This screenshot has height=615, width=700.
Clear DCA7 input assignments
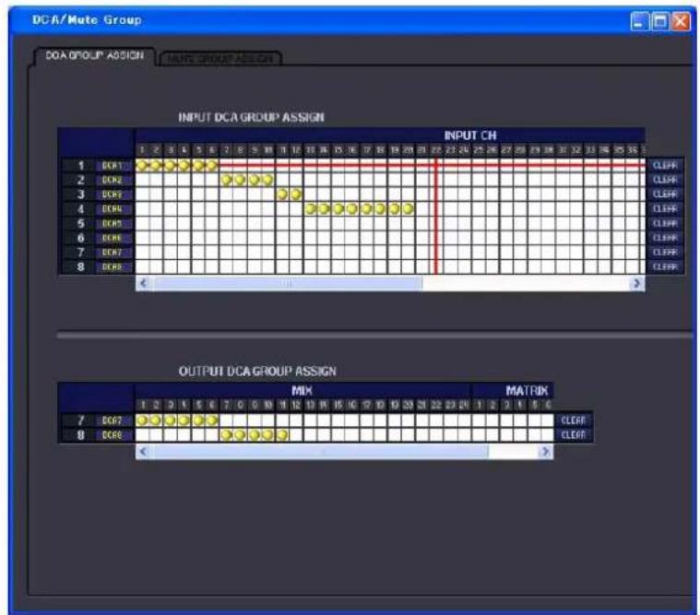pos(665,252)
